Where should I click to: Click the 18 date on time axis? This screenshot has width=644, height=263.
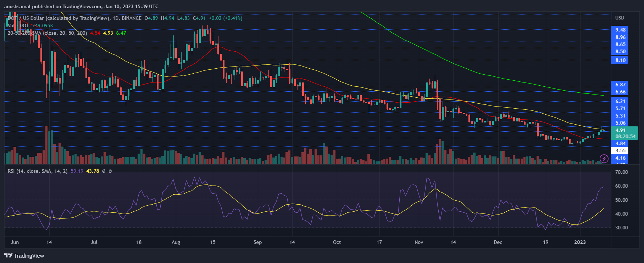tap(139, 242)
